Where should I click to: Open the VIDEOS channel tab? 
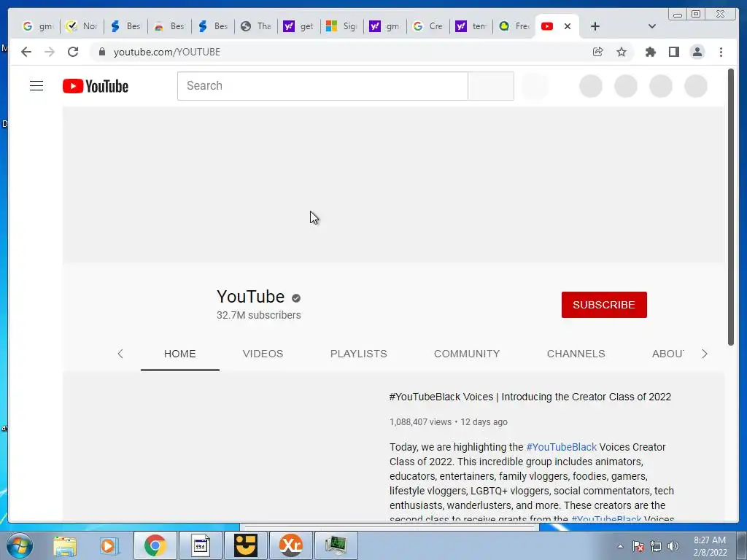pyautogui.click(x=263, y=354)
